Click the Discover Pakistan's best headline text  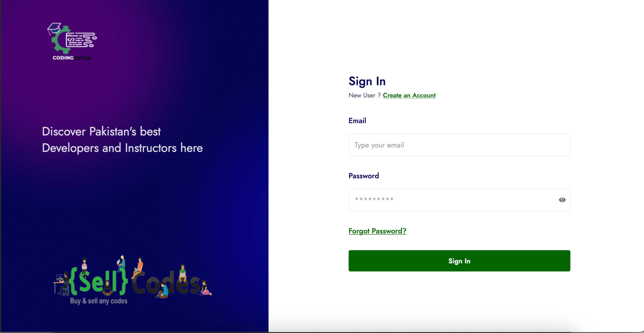(x=101, y=132)
